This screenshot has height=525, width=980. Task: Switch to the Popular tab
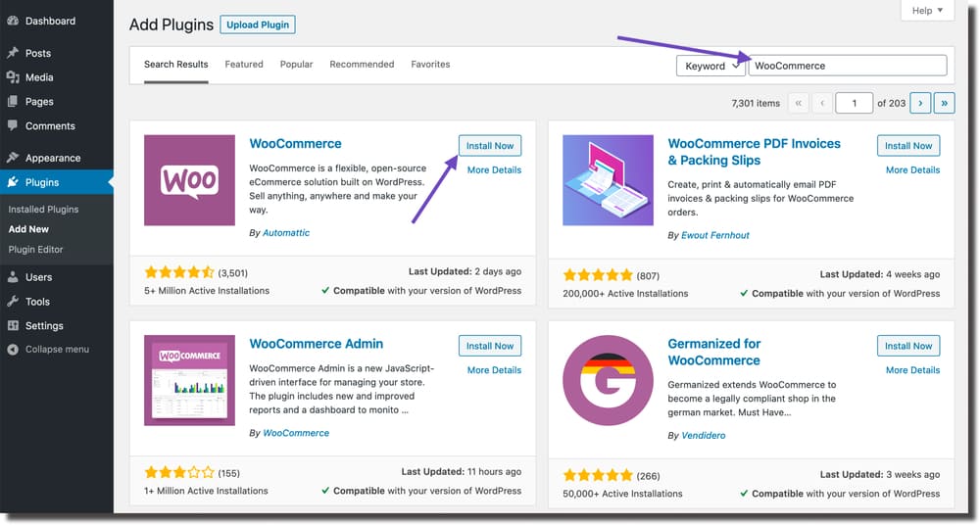(x=296, y=65)
